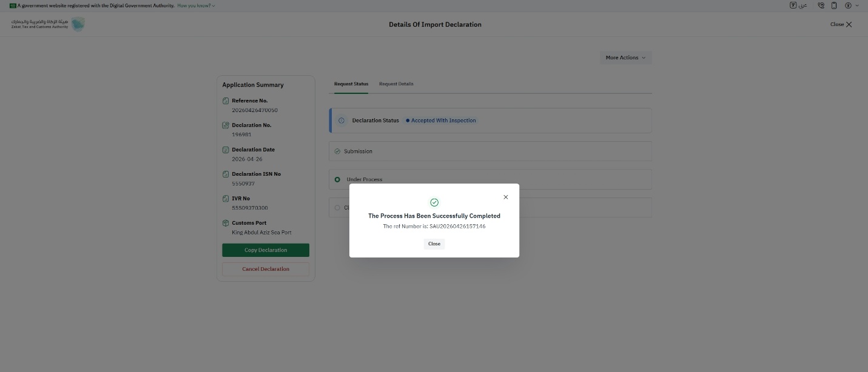Click the Saudi flag icon in the top banner
Viewport: 868px width, 372px height.
(13, 5)
